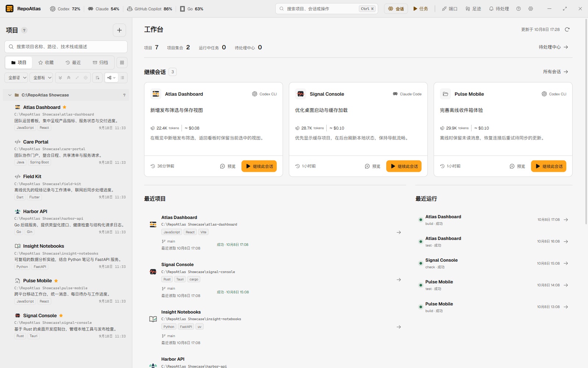Viewport: 588px width, 368px height.
Task: Open Signal Console recent project arrow
Action: [x=399, y=280]
